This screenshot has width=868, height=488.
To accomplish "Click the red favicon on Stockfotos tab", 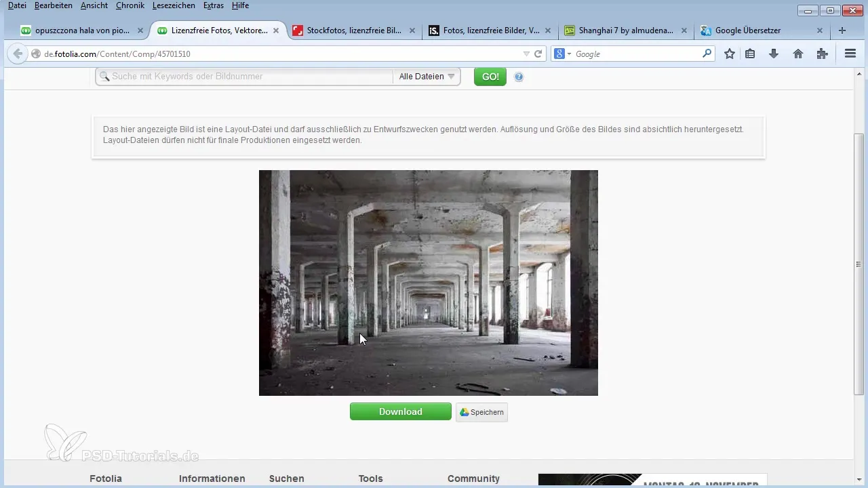I will tap(298, 30).
